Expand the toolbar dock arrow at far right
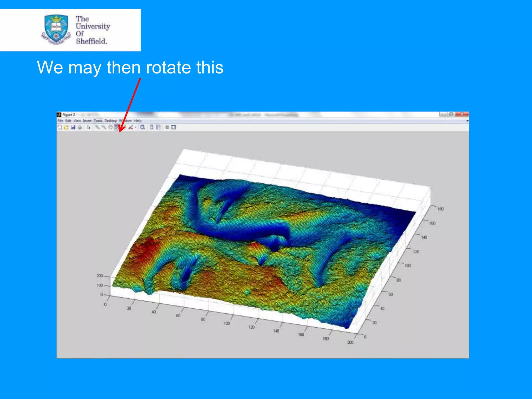Viewport: 532px width, 399px height. point(467,121)
